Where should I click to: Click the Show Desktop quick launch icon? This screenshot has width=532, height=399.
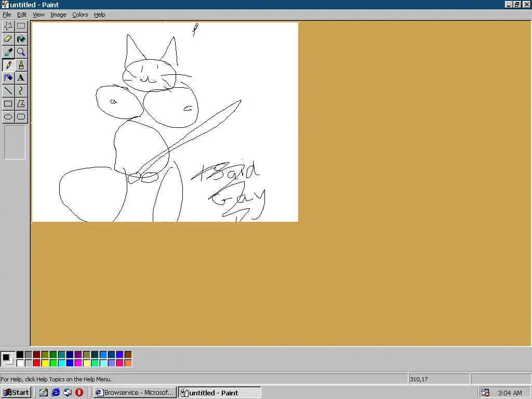pyautogui.click(x=44, y=393)
